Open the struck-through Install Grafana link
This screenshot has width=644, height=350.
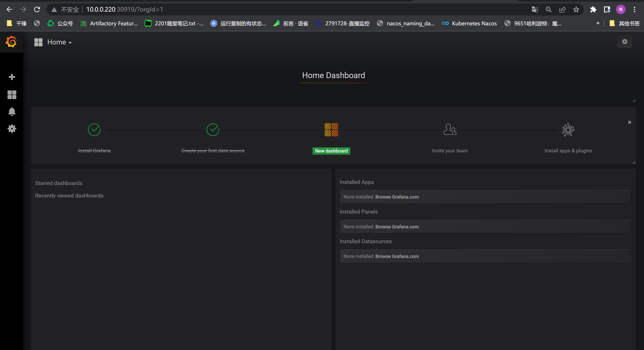pos(94,151)
